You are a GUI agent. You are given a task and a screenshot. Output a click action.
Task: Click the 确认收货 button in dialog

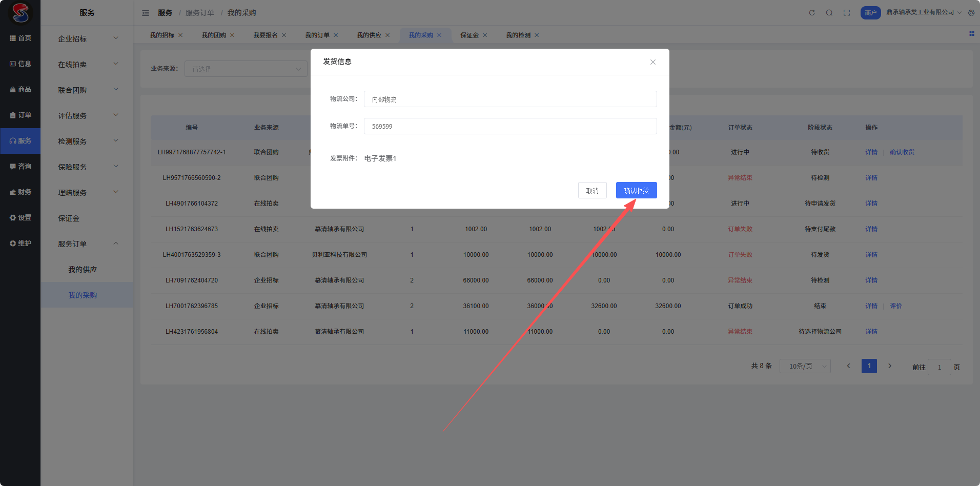point(636,190)
